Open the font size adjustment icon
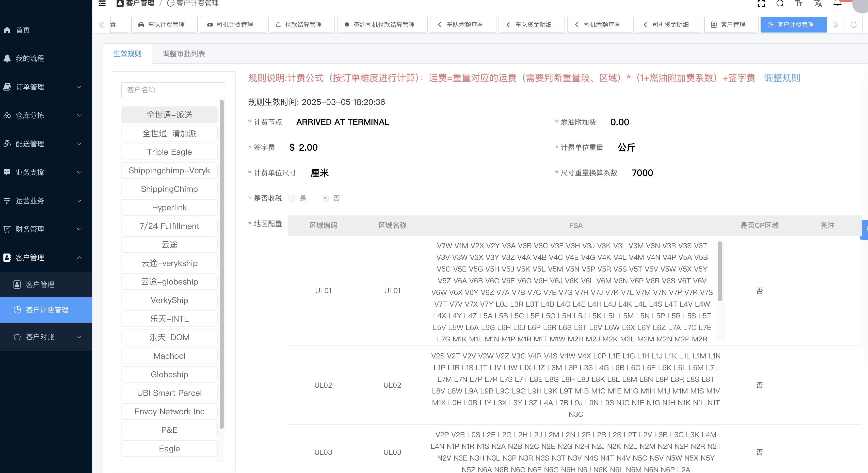868x473 pixels. tap(799, 3)
